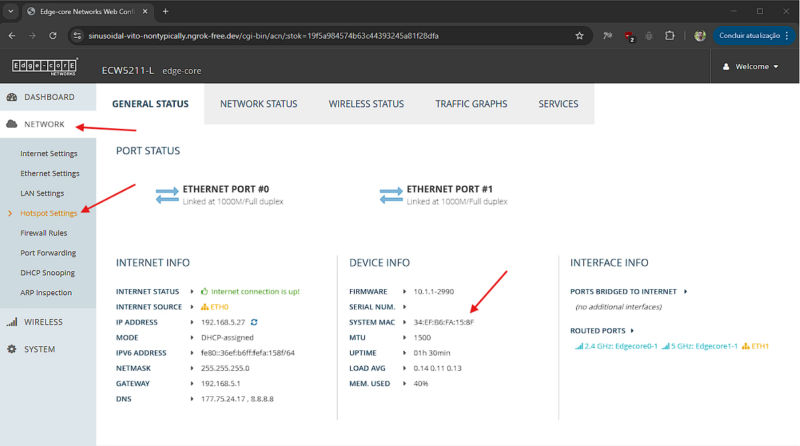Bookmark this page with the star icon
Screen dimensions: 800x446
tap(579, 35)
